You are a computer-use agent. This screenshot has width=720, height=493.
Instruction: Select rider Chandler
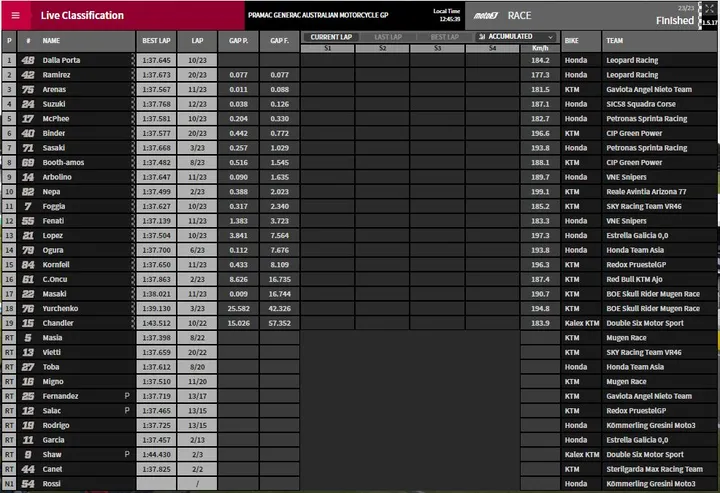pos(58,323)
